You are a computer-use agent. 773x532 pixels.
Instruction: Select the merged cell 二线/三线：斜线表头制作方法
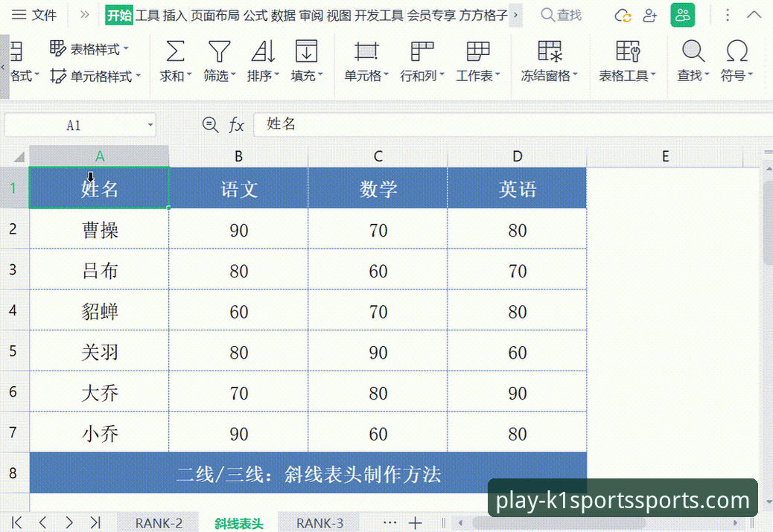[308, 473]
